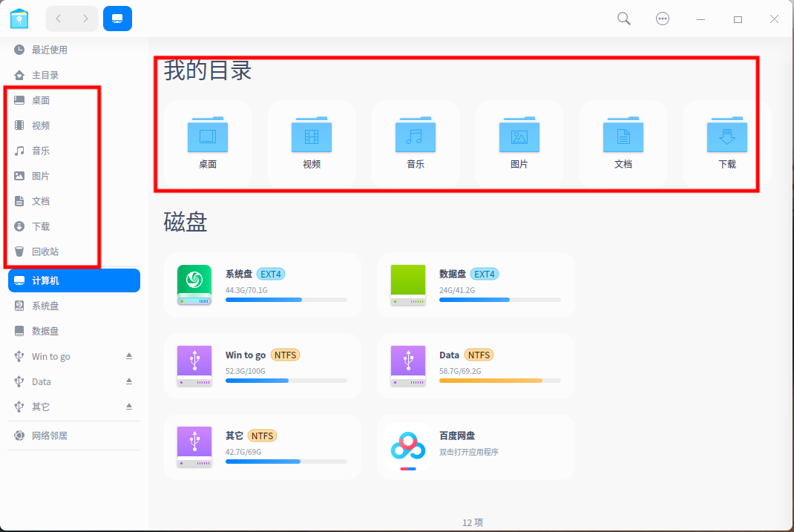Open the search icon in the title bar

pyautogui.click(x=623, y=18)
